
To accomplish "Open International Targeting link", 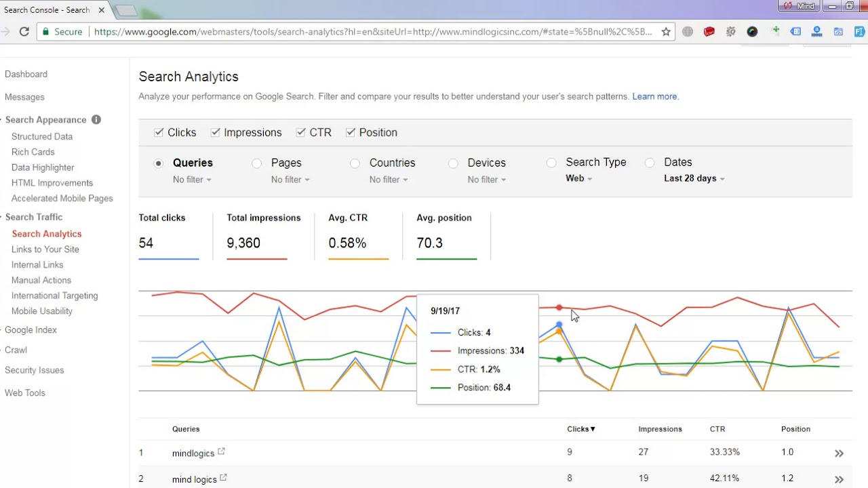I will click(x=55, y=296).
